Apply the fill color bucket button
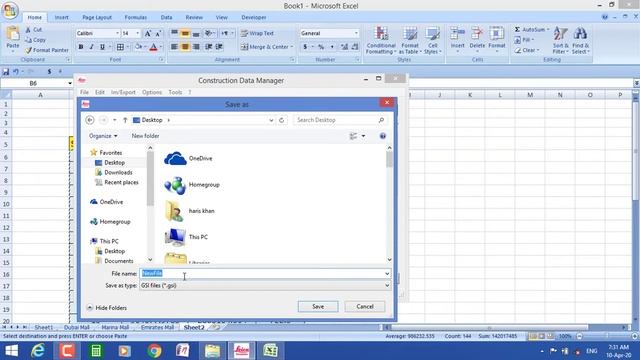Viewport: 640px width, 360px height. coord(138,47)
